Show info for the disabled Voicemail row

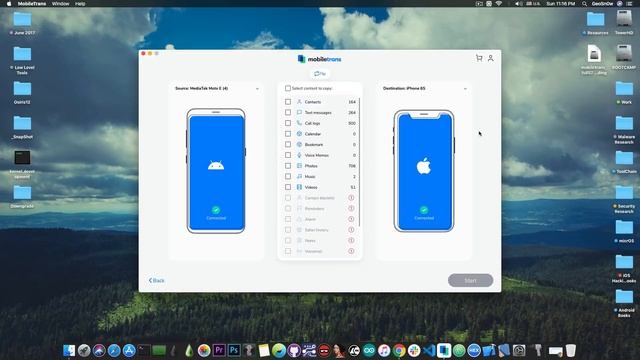point(351,251)
